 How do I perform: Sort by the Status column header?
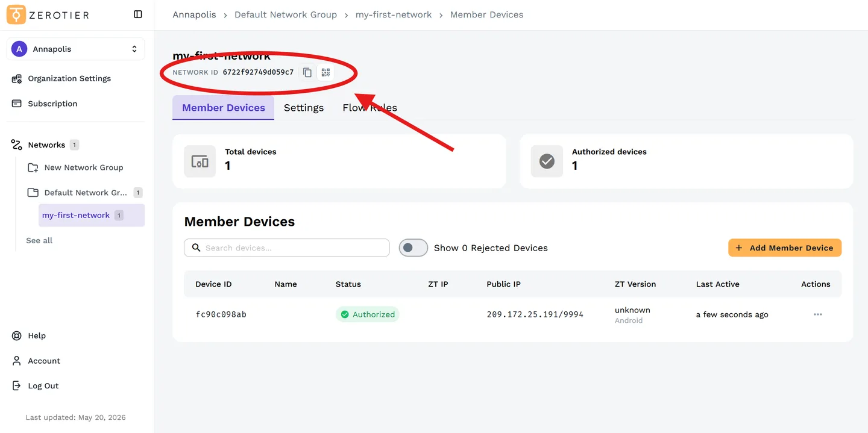coord(348,284)
